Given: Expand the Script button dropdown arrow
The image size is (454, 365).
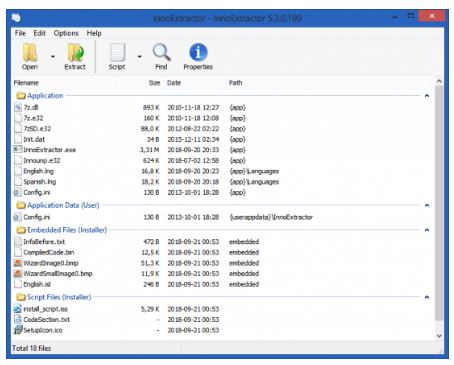Looking at the screenshot, I should tap(139, 57).
